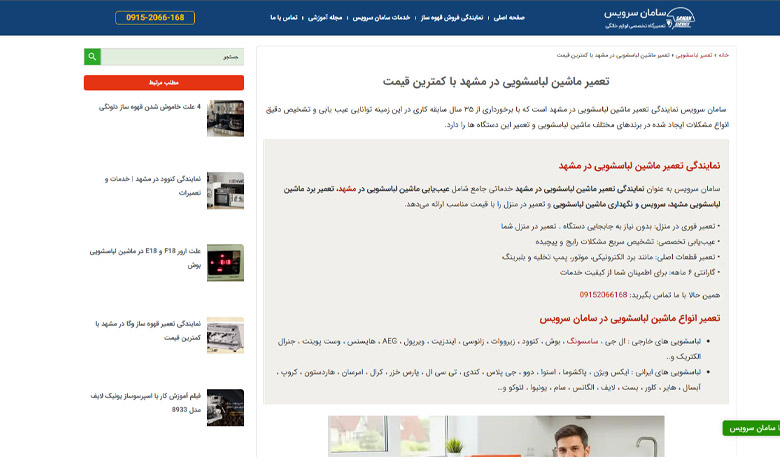Viewport: 780px width, 462px height.
Task: Focus the جستجو search input field
Action: 172,57
